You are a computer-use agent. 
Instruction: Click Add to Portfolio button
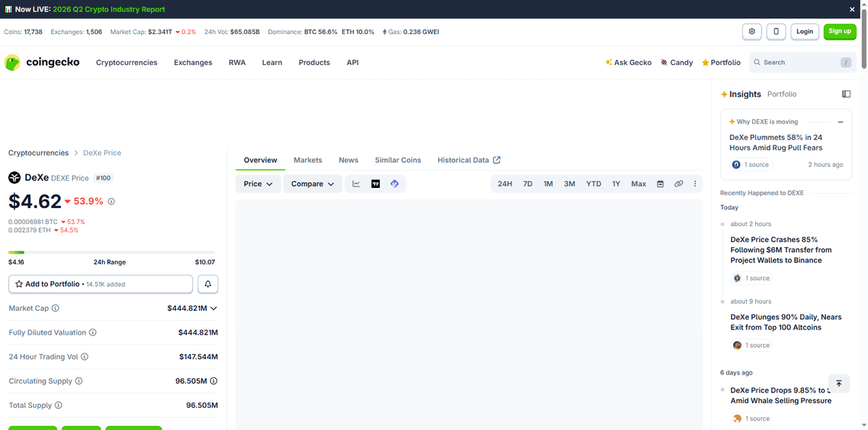point(101,284)
